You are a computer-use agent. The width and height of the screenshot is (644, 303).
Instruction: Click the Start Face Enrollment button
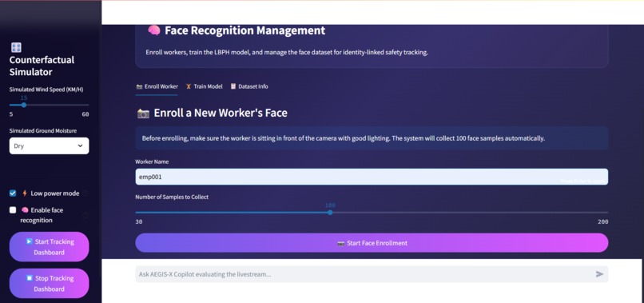(372, 243)
